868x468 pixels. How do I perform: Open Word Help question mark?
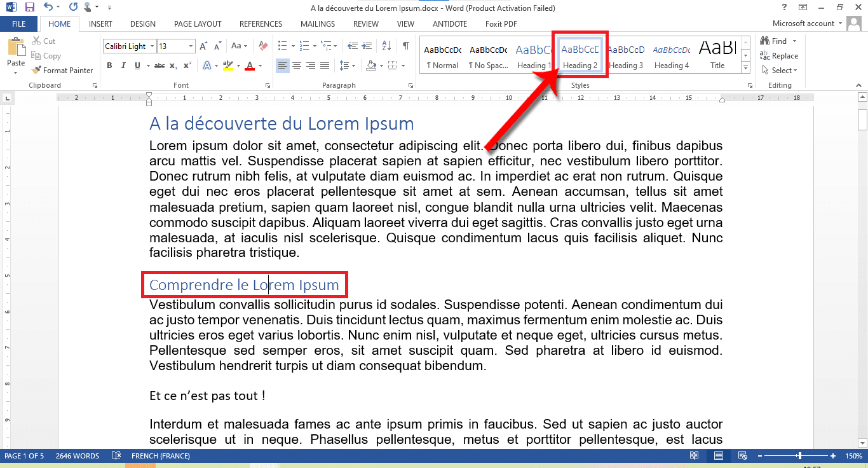click(785, 8)
